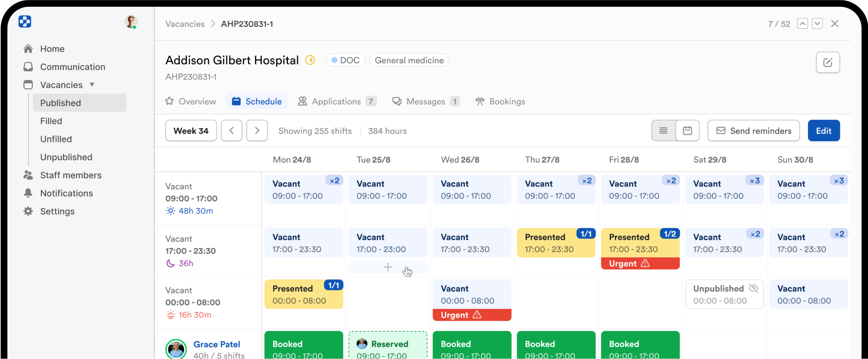
Task: Click the blue Edit button
Action: pyautogui.click(x=823, y=131)
